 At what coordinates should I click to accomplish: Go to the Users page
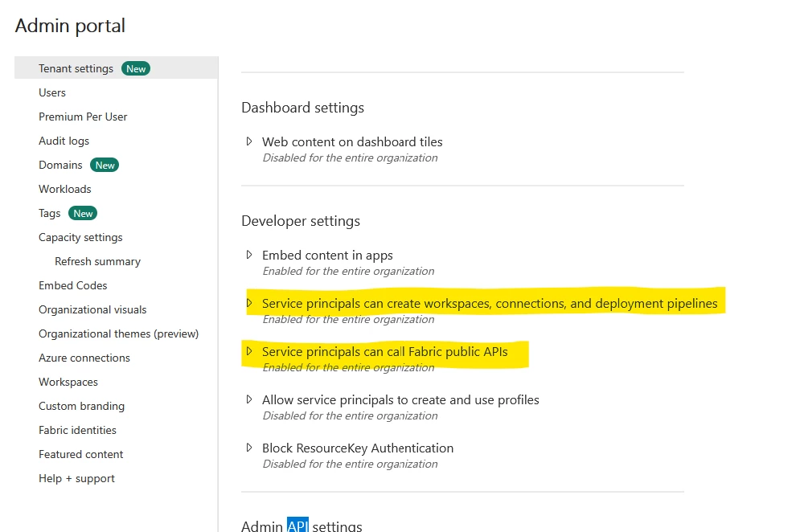coord(52,92)
